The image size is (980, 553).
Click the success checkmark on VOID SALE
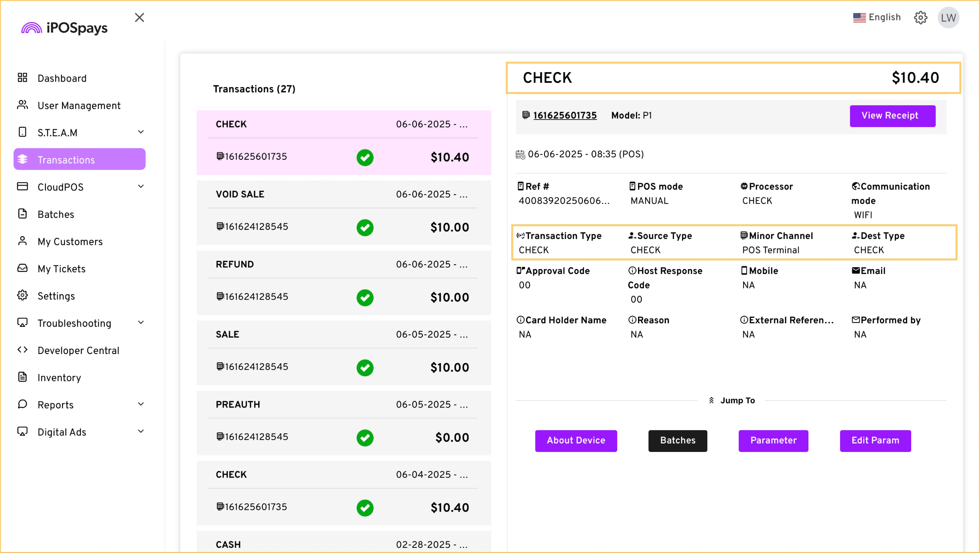pos(365,227)
